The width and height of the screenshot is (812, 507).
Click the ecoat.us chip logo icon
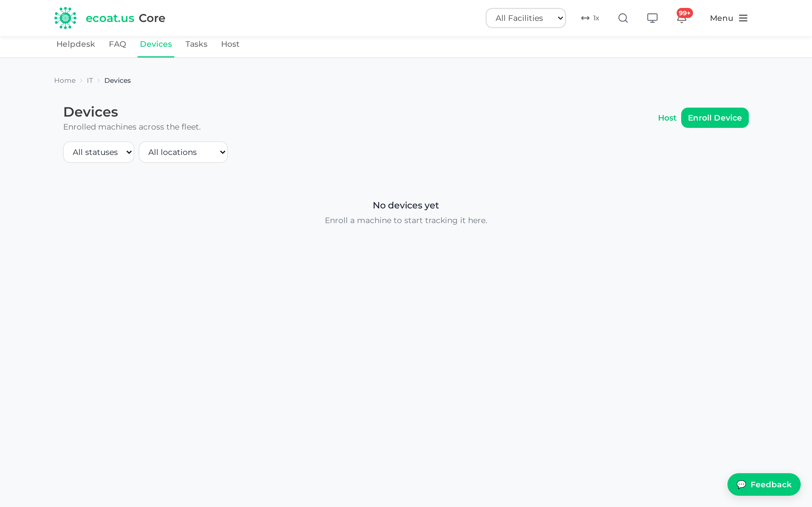[65, 18]
